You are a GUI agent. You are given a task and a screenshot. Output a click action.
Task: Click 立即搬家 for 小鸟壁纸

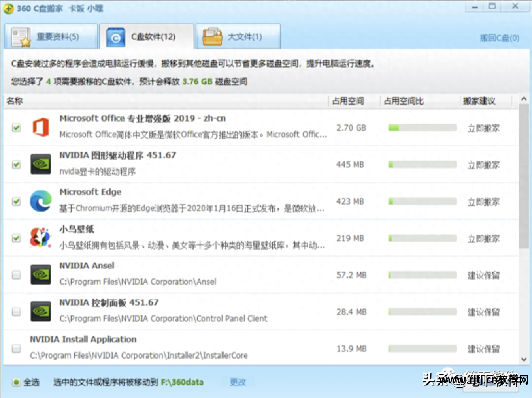click(484, 238)
